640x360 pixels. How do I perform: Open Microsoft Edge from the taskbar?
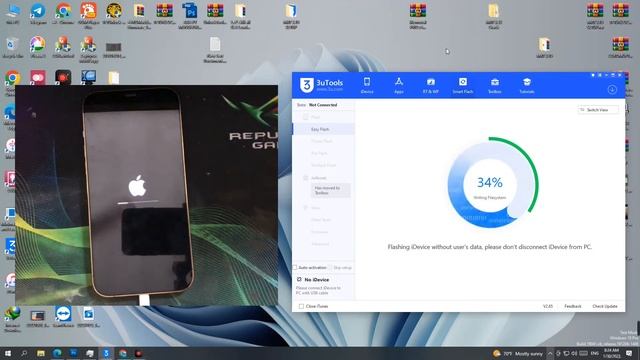57,353
